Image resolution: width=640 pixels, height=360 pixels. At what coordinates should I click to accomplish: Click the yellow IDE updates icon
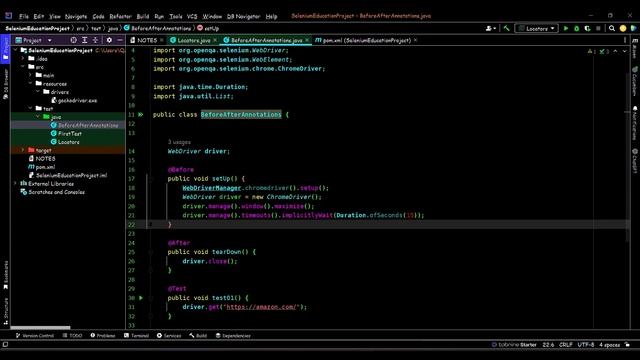(x=623, y=28)
